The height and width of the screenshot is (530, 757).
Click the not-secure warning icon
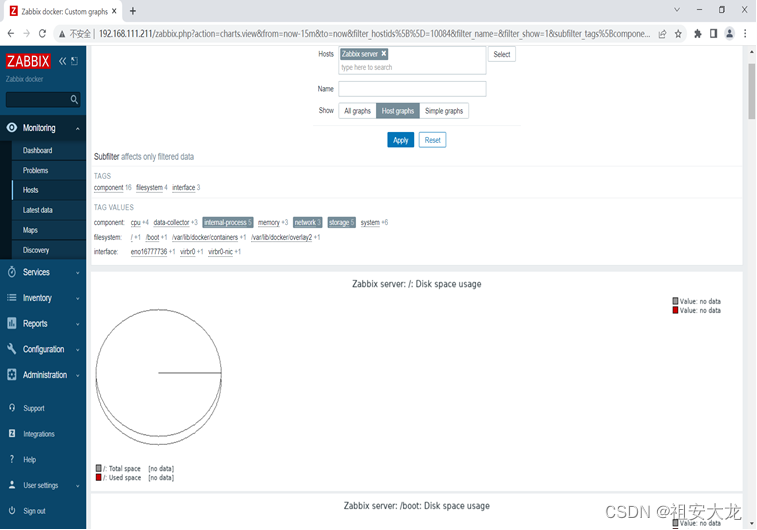[x=62, y=34]
